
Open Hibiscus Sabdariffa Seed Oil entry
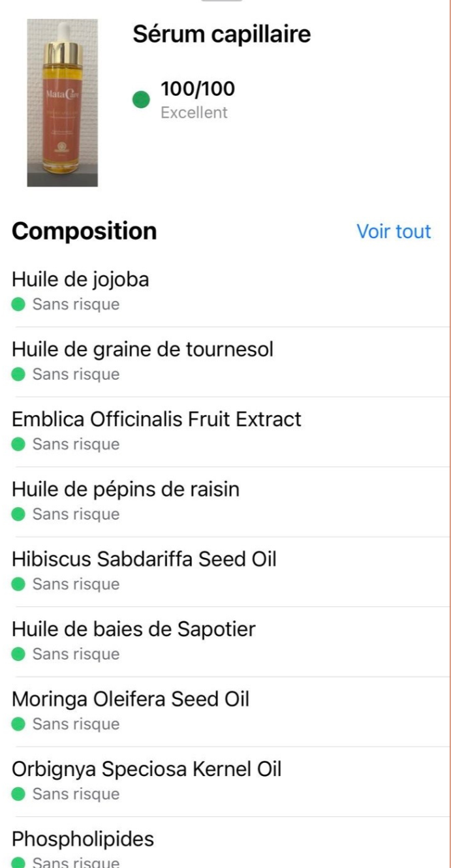coord(144,559)
